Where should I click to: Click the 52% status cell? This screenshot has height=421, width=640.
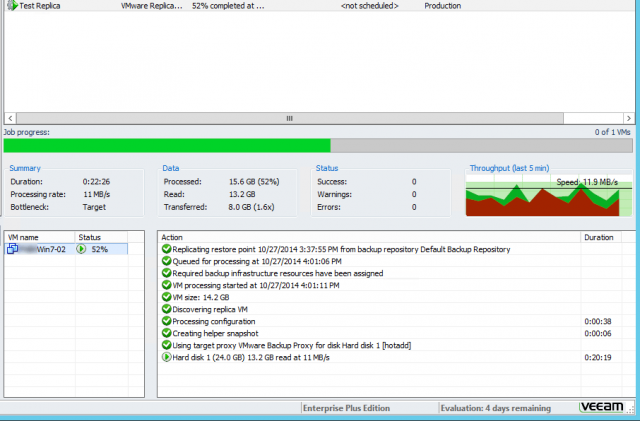[x=100, y=249]
